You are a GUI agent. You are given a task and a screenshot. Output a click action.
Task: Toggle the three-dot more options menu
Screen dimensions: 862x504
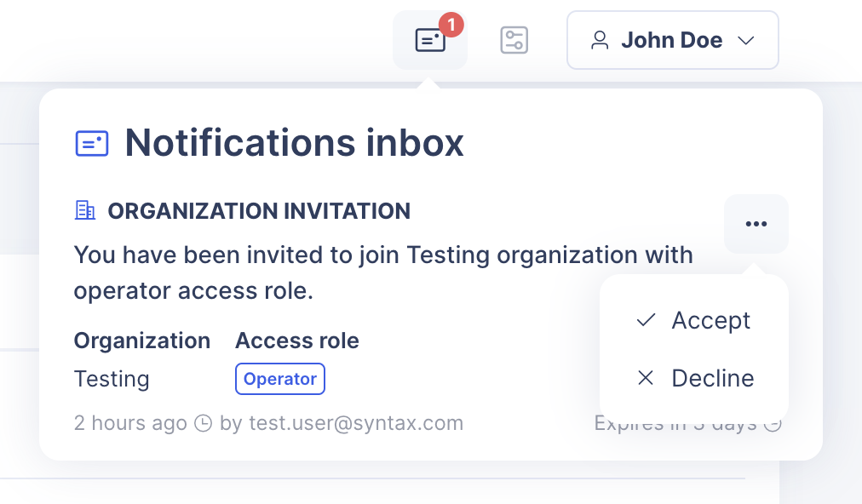tap(756, 224)
